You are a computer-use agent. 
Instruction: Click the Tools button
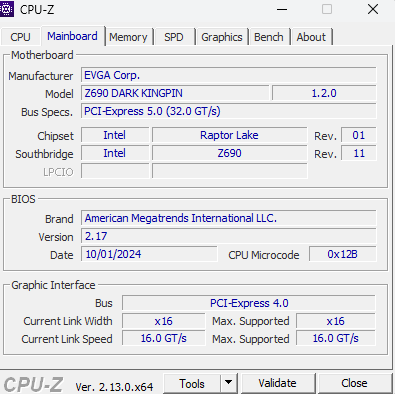(x=192, y=383)
